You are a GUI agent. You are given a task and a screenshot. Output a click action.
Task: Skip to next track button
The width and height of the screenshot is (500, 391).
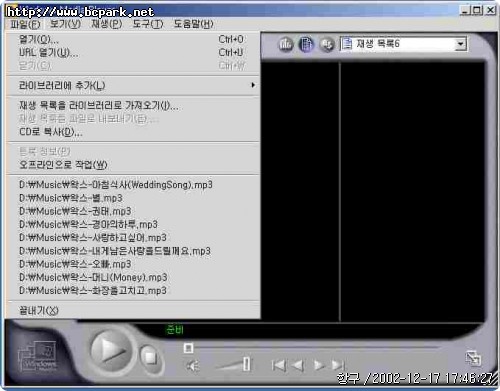coord(338,365)
